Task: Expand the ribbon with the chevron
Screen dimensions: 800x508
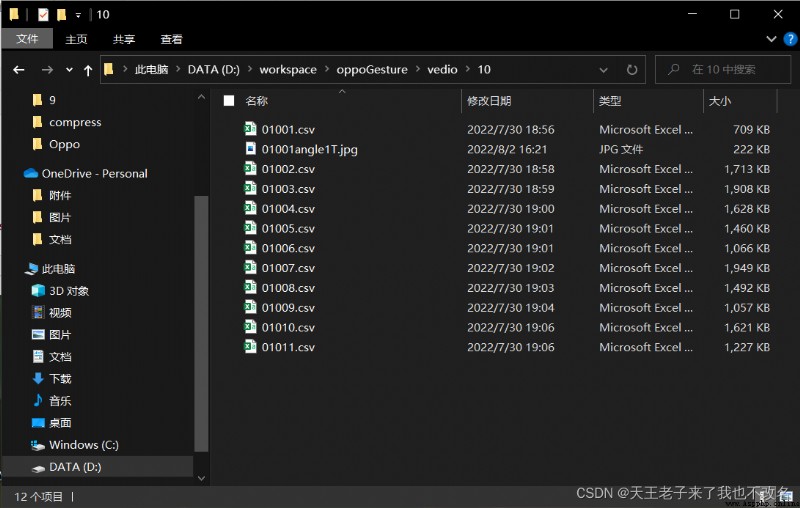Action: click(771, 39)
